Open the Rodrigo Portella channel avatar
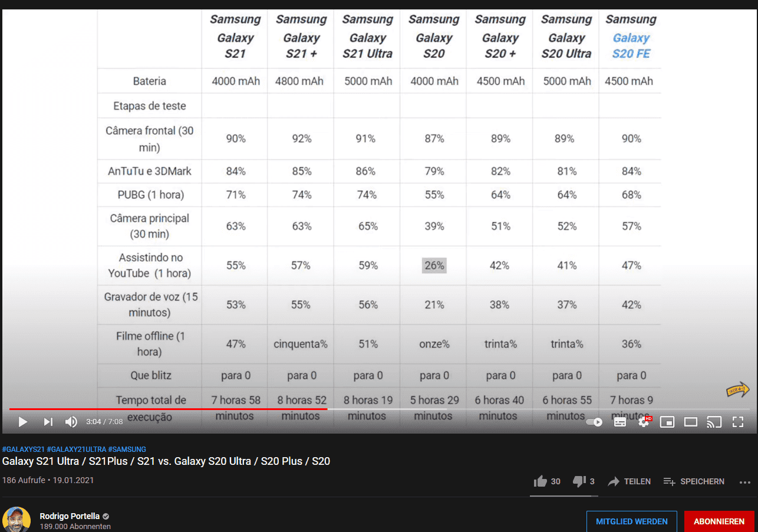Image resolution: width=758 pixels, height=532 pixels. 17,520
